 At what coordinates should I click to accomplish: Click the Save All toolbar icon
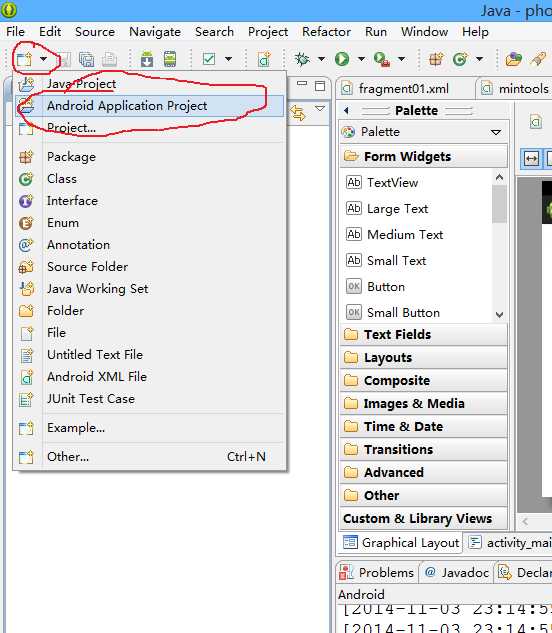click(x=86, y=59)
